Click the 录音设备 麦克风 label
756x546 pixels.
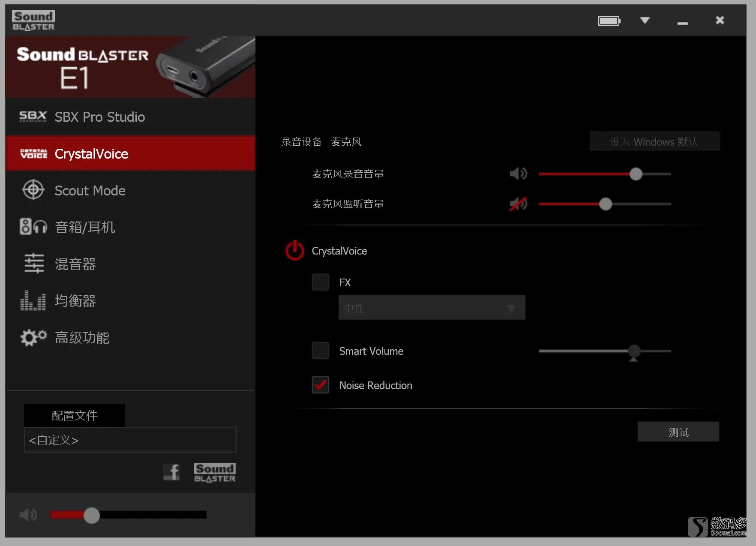coord(321,142)
